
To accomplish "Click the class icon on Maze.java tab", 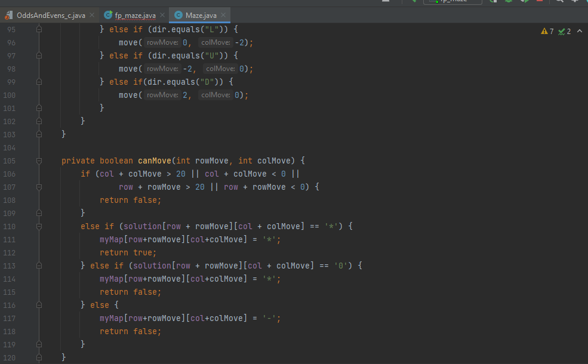I will 178,15.
